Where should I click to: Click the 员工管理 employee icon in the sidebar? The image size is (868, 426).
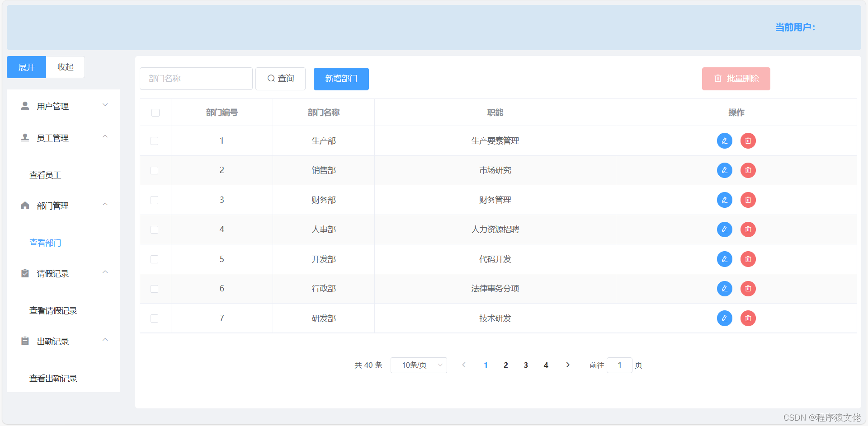(25, 138)
